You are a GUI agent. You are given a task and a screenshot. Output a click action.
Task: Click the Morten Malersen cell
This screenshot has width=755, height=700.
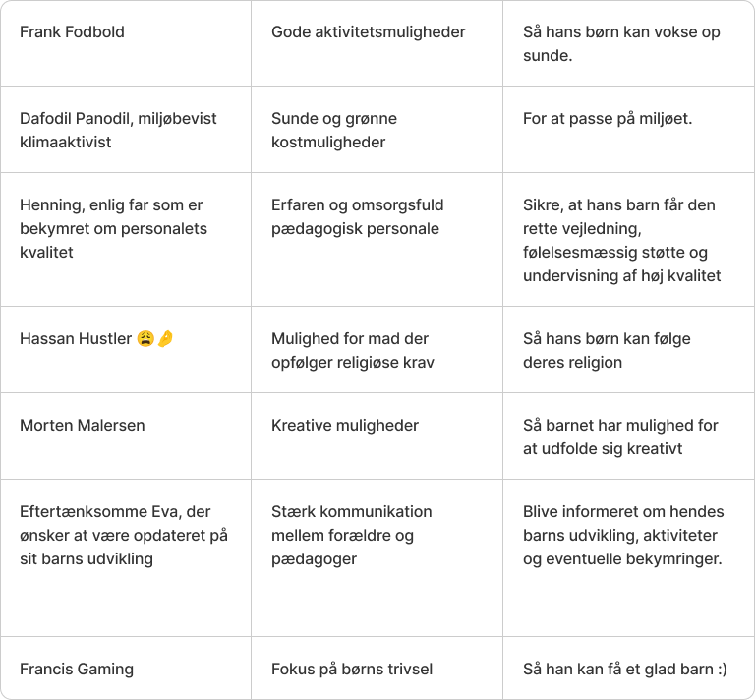click(126, 436)
